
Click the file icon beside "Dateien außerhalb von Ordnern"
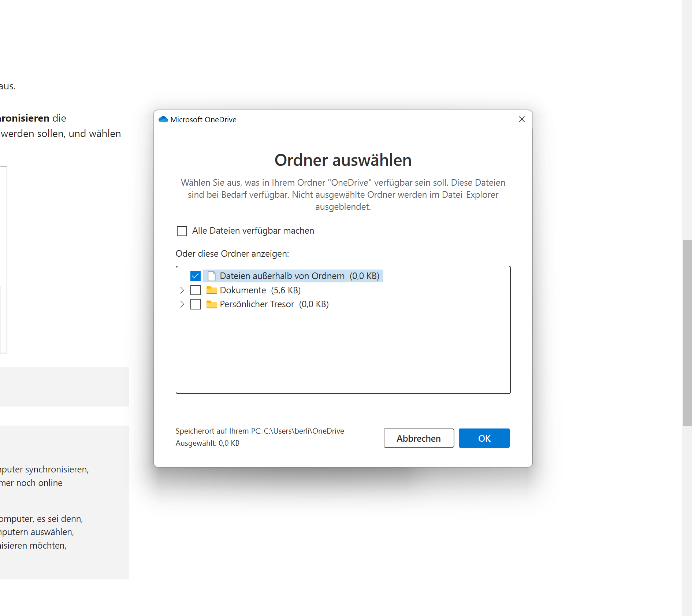pyautogui.click(x=211, y=276)
